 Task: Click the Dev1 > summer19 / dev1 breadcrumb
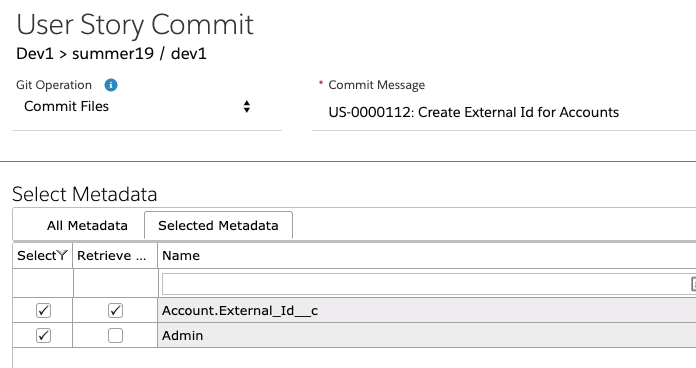(111, 54)
